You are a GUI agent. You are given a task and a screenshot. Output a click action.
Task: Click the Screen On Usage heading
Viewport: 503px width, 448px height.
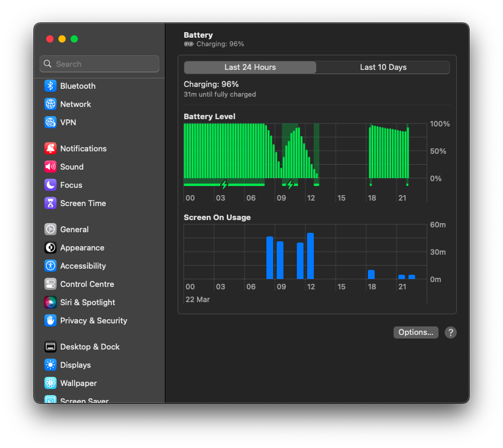[217, 218]
